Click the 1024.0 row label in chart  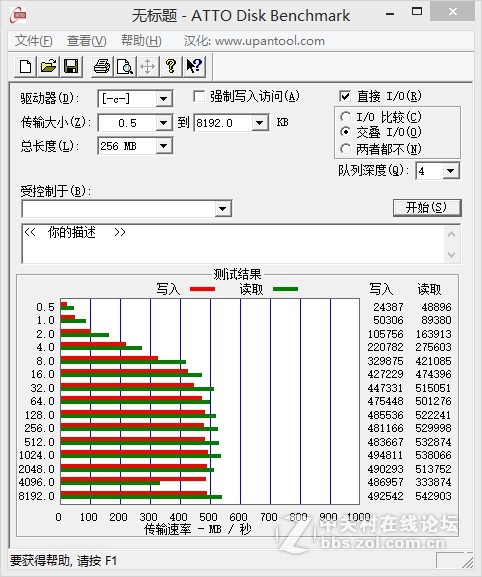tap(37, 455)
